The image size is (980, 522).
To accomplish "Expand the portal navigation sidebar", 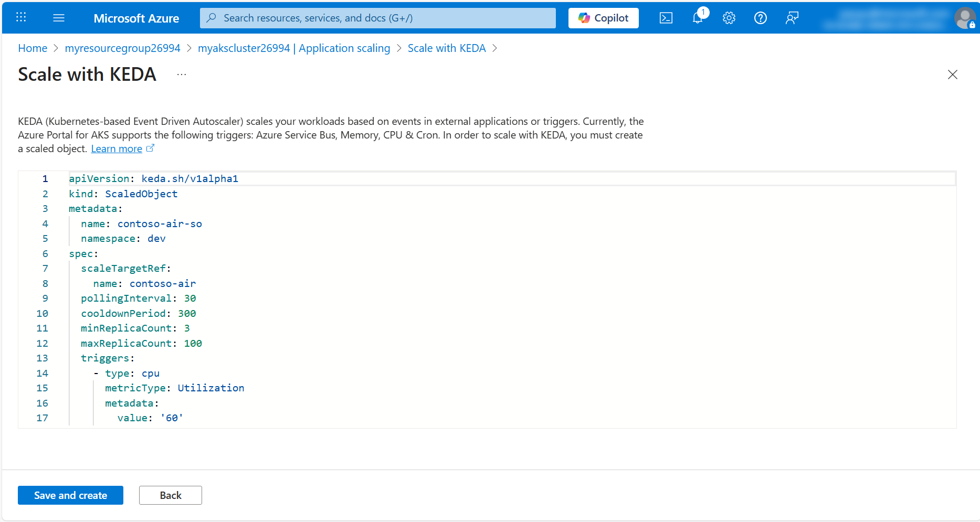I will [x=59, y=17].
